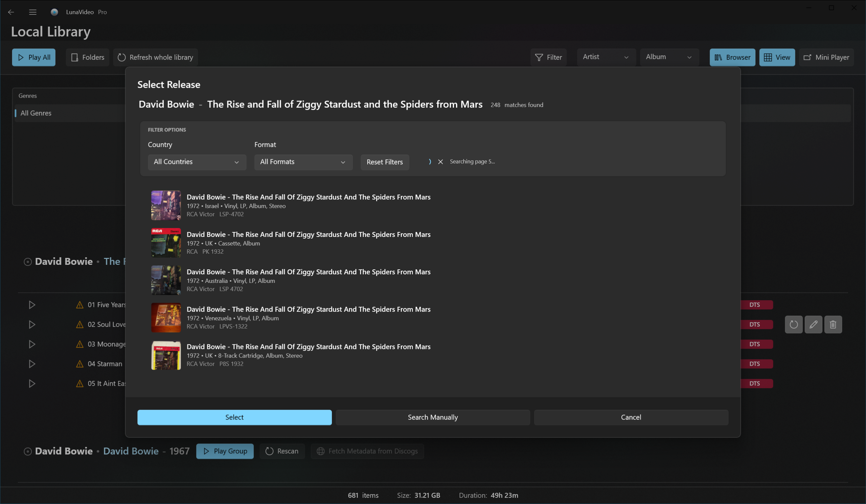Select the 1972 Venezuela Vinyl release
Screen dimensions: 866x504
[433, 318]
